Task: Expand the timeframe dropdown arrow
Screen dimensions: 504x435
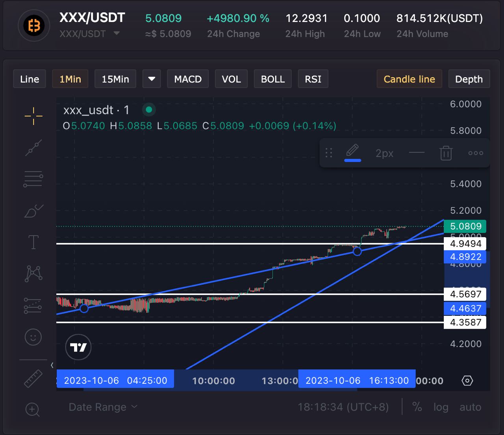Action: 151,79
